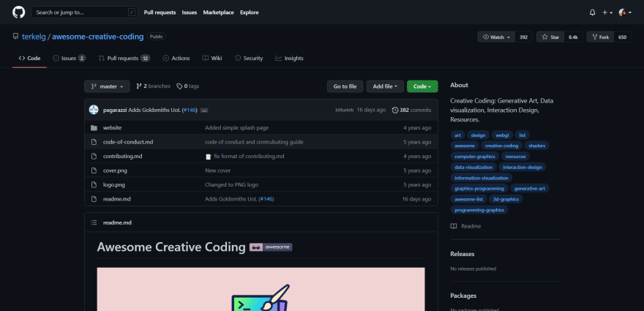Open the cover.png file
Image resolution: width=644 pixels, height=311 pixels.
pos(115,171)
